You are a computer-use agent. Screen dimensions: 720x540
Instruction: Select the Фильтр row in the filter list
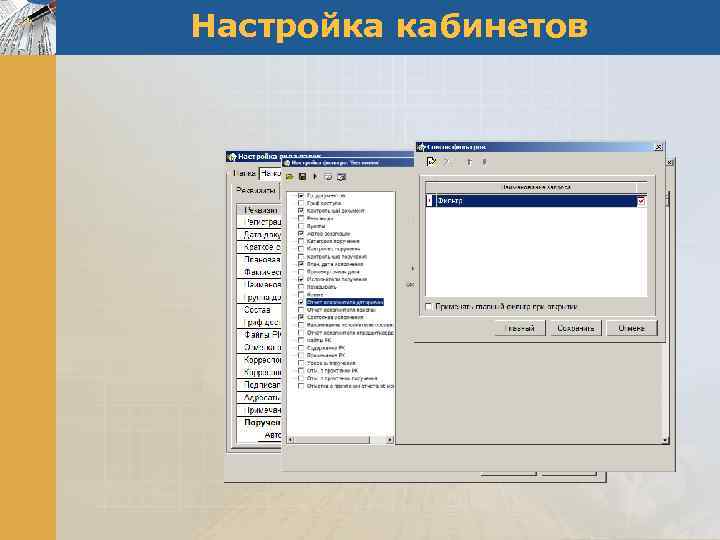point(536,201)
